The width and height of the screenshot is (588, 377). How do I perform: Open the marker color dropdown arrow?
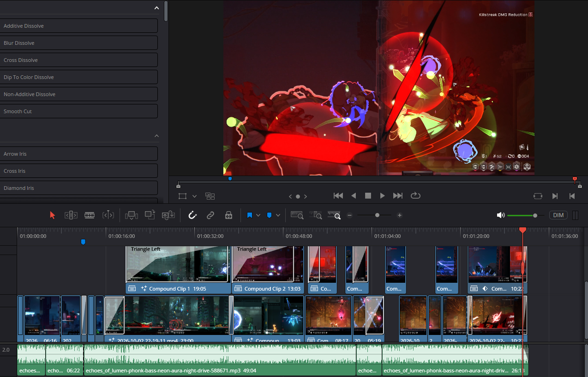pos(278,215)
